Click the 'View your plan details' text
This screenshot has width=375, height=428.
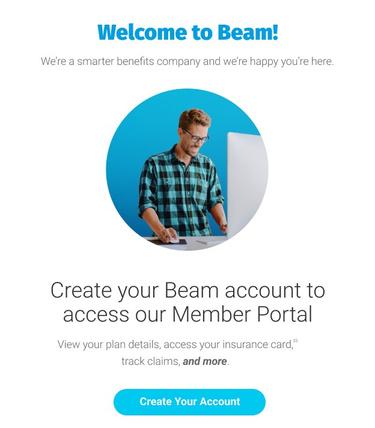click(x=109, y=344)
